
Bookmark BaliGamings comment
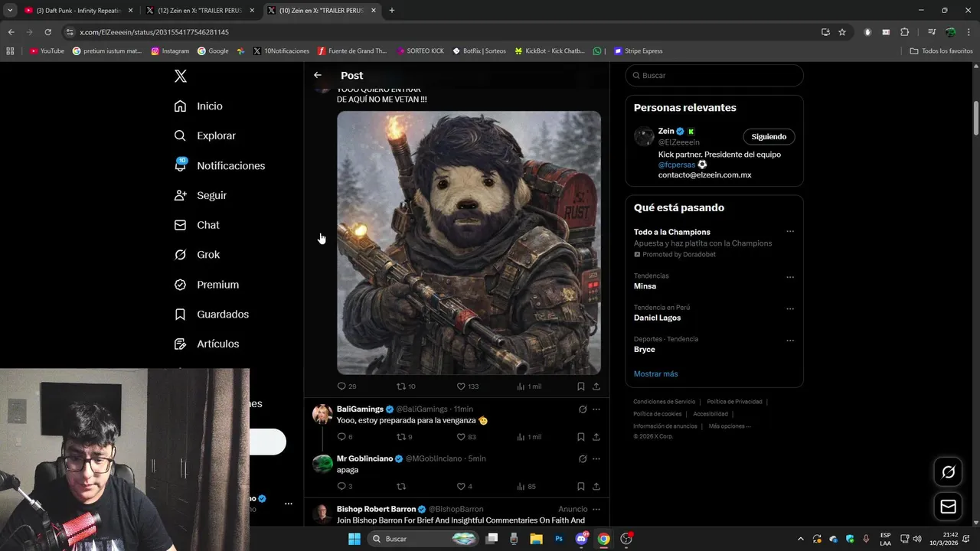point(581,437)
